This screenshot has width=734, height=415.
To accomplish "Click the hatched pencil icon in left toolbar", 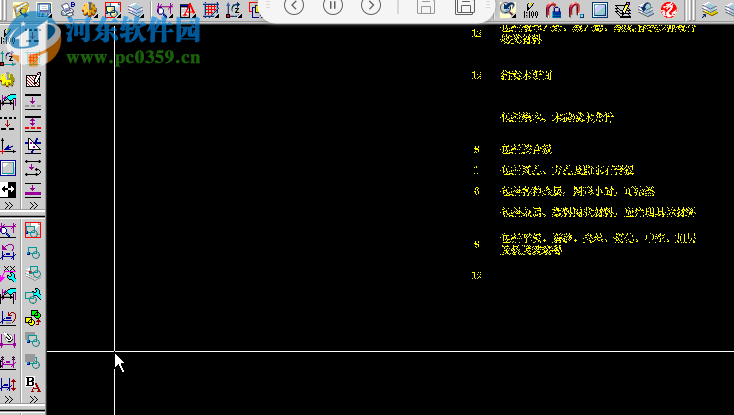I will 33,80.
